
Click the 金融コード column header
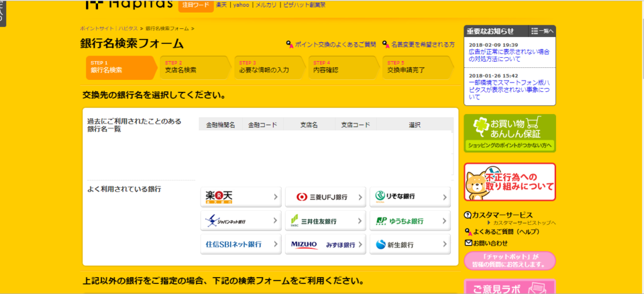click(263, 125)
